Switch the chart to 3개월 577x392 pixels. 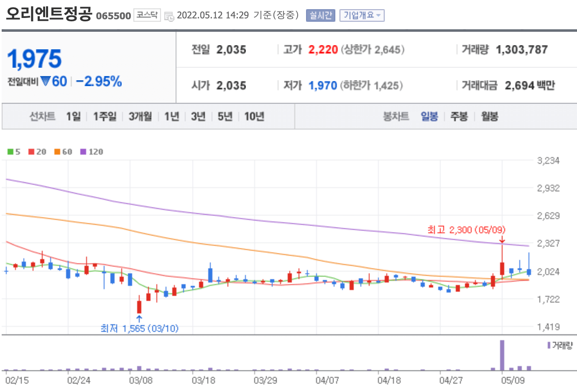click(x=140, y=116)
